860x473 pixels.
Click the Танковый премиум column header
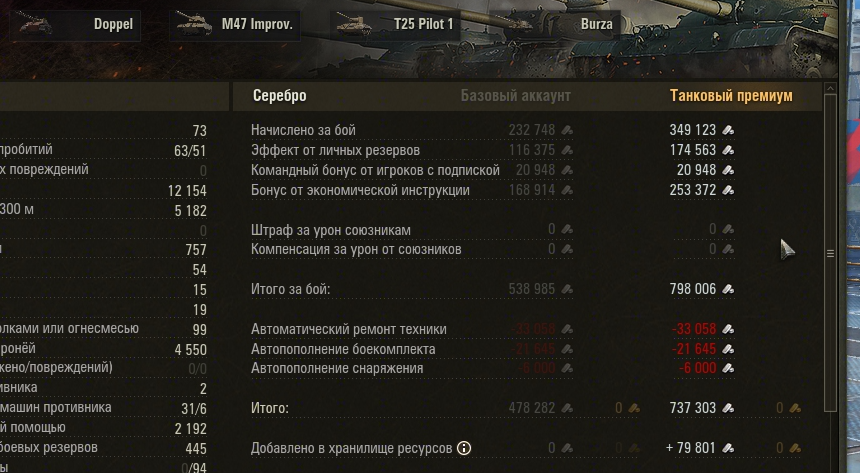[731, 96]
